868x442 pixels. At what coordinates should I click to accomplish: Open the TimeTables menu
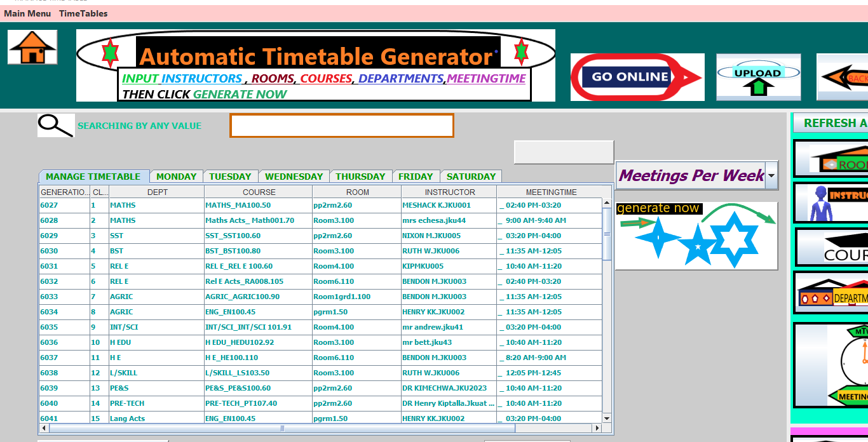tap(83, 13)
